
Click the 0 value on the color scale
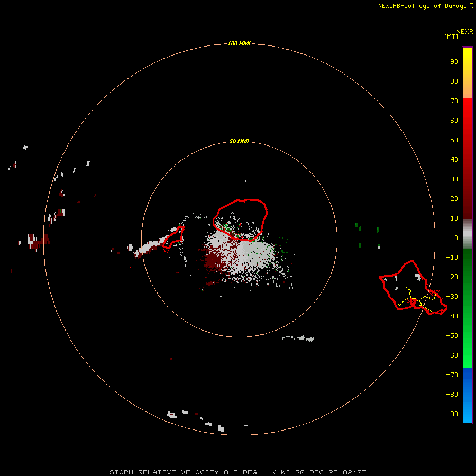tap(456, 237)
